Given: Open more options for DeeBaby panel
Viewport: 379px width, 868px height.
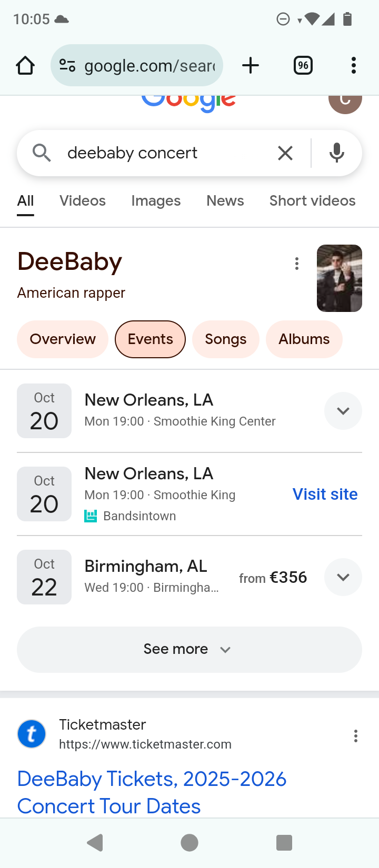Looking at the screenshot, I should click(x=297, y=264).
